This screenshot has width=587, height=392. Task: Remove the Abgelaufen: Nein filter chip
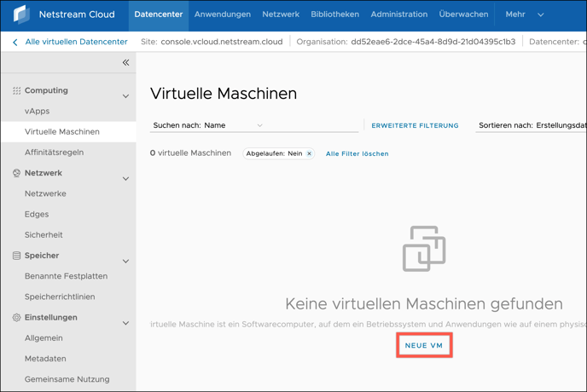309,153
